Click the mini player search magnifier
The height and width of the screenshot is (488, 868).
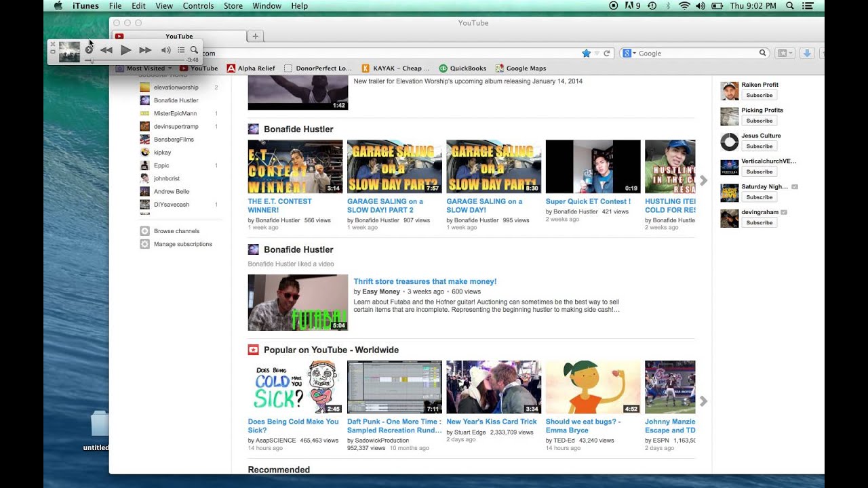tap(194, 50)
